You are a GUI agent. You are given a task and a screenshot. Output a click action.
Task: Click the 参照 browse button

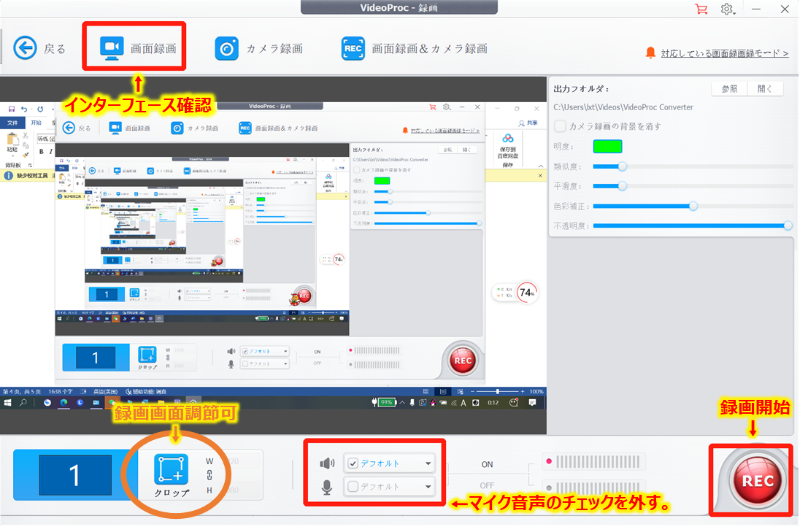[x=729, y=88]
